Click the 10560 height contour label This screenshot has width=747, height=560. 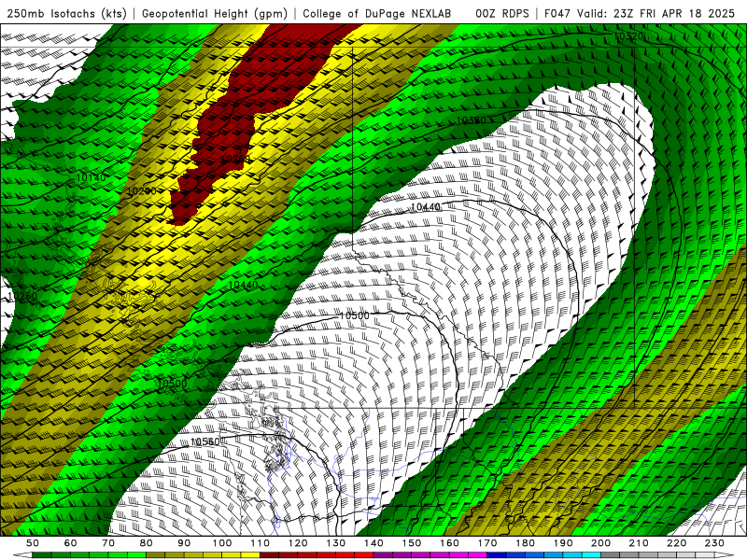pyautogui.click(x=204, y=441)
